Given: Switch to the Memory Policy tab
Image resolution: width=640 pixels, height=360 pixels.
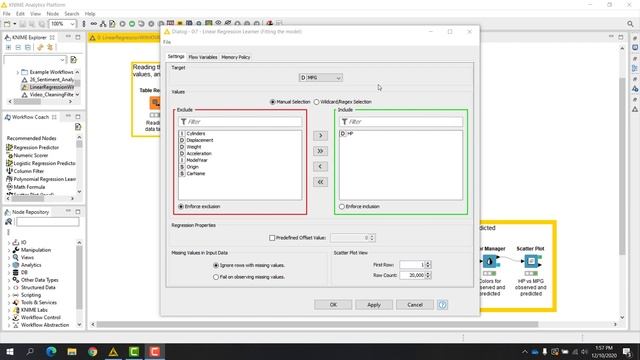Looking at the screenshot, I should [236, 57].
